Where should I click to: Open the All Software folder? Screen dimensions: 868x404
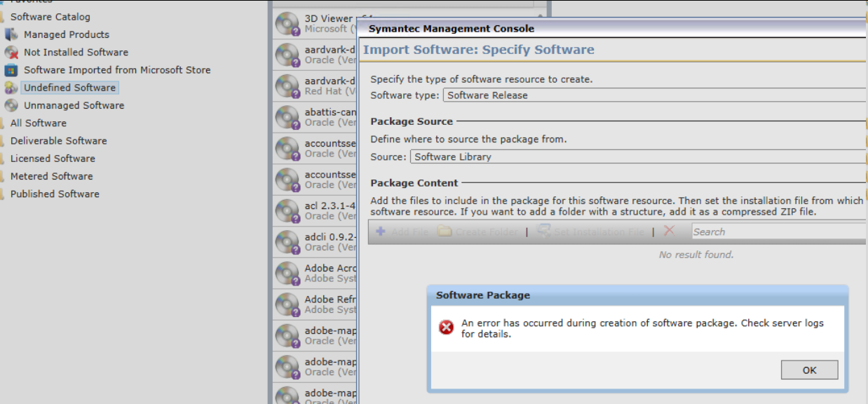click(x=38, y=123)
